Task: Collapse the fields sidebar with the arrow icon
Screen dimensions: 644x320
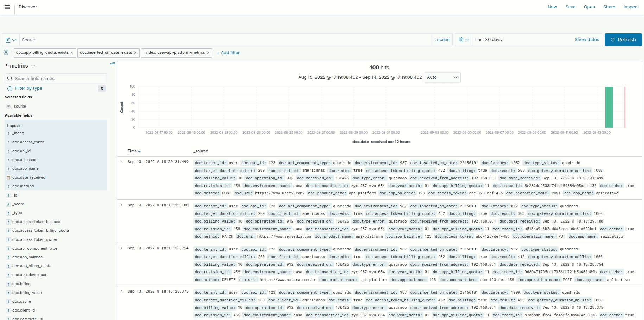Action: [x=113, y=64]
